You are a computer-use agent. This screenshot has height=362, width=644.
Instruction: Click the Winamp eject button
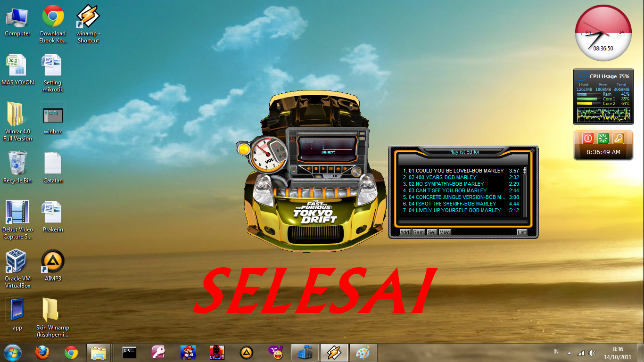click(338, 168)
